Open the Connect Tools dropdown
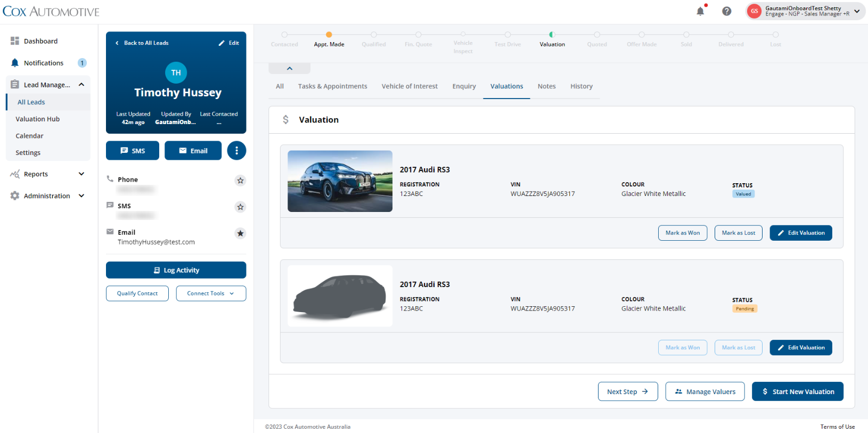Screen dimensions: 868x433 [x=211, y=293]
